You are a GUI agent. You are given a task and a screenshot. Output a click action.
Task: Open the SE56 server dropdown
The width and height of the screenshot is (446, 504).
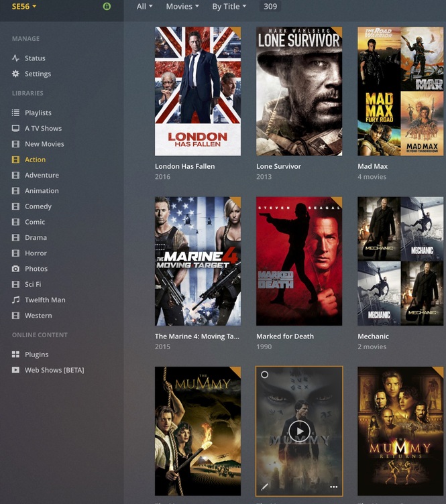(24, 6)
